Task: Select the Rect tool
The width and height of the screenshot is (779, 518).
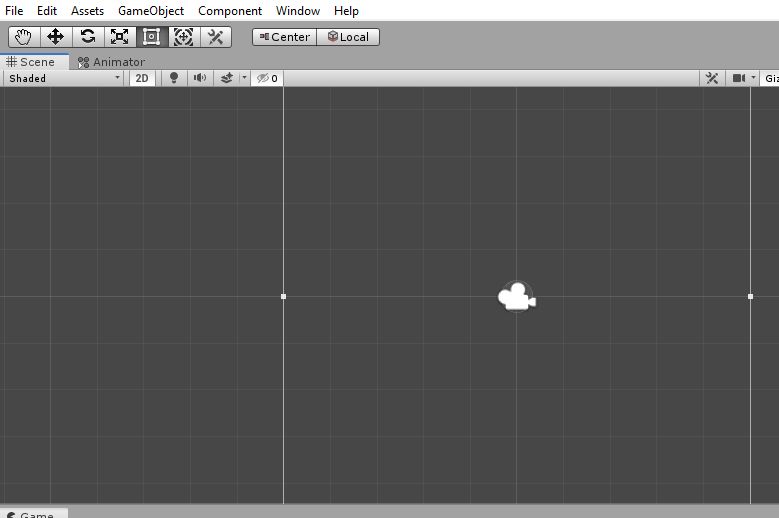Action: point(152,37)
